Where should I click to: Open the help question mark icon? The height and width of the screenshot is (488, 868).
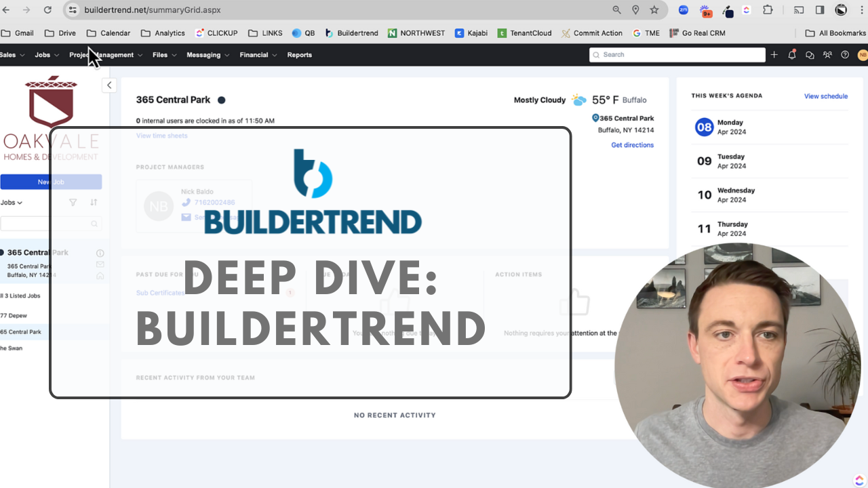[x=845, y=55]
